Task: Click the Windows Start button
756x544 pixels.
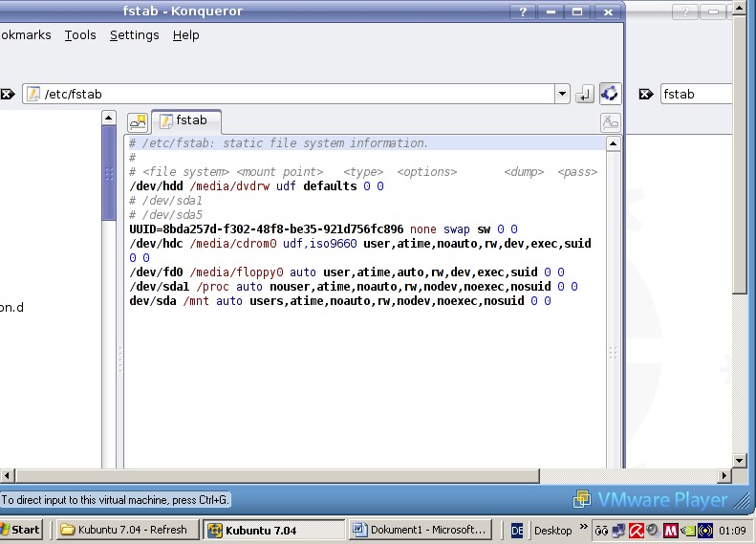Action: click(21, 530)
